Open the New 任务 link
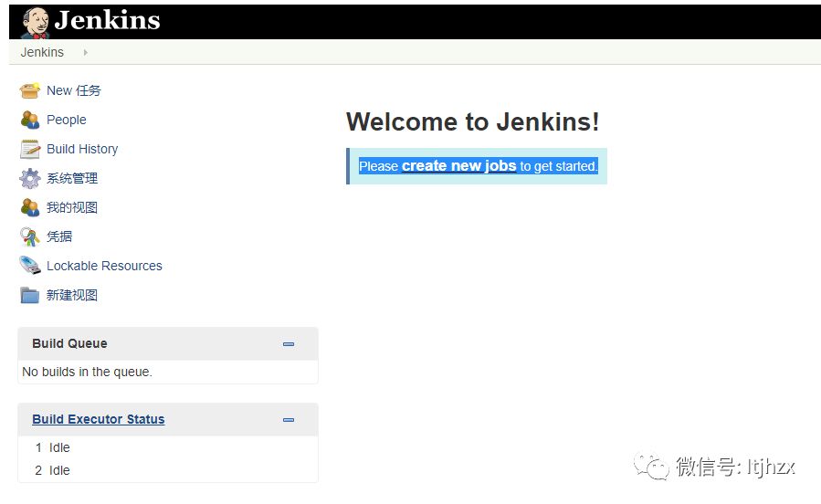 (74, 90)
